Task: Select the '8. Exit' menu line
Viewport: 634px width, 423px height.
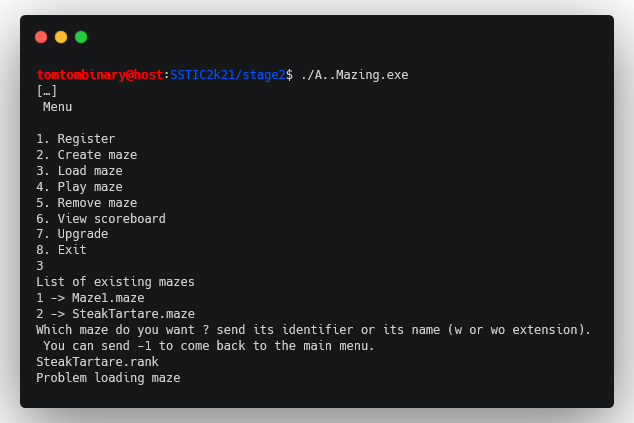Action: point(61,250)
